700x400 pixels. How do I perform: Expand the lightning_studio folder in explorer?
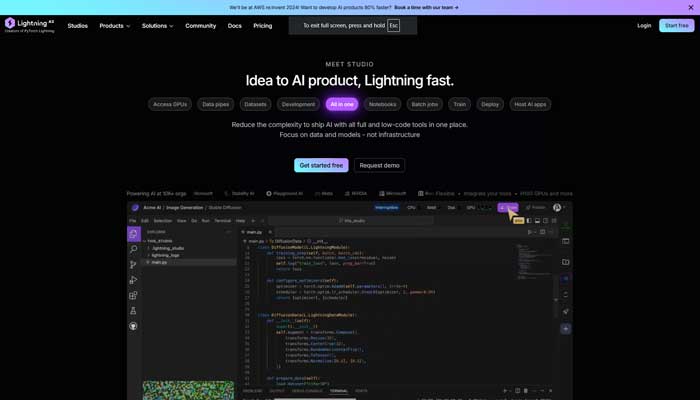(x=167, y=248)
